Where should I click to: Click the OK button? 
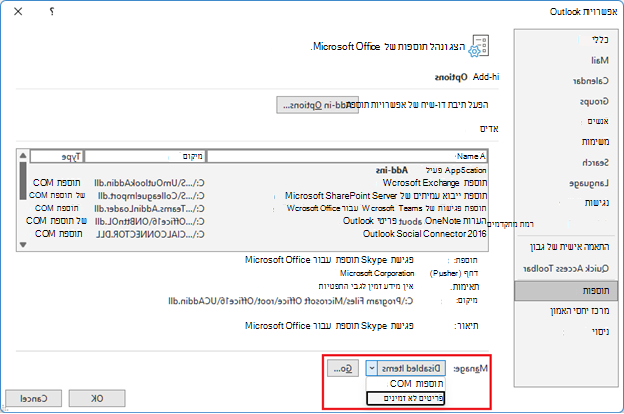pos(97,398)
